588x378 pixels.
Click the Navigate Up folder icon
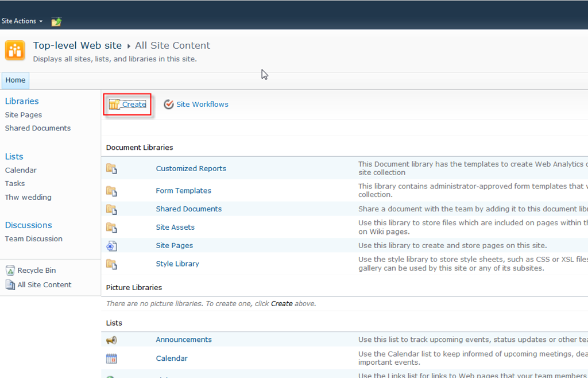(56, 22)
